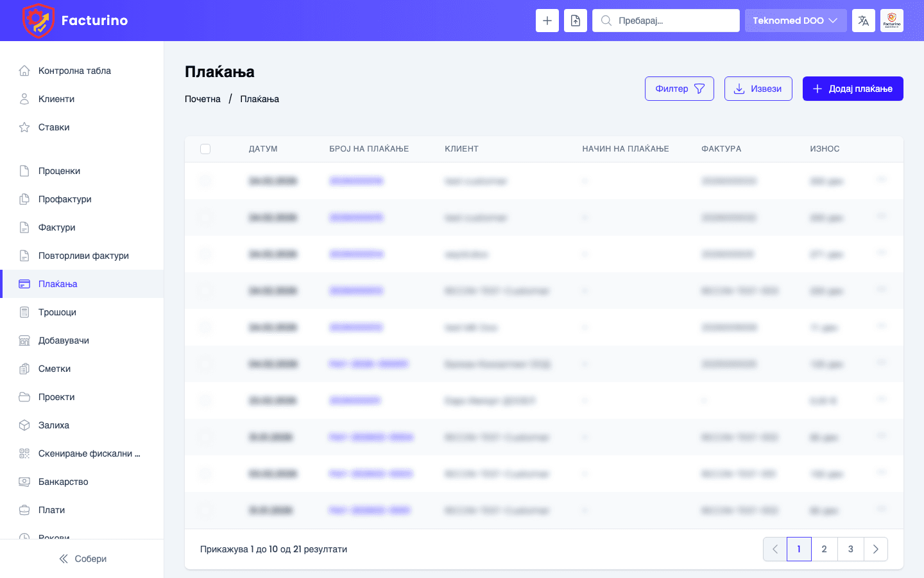924x578 pixels.
Task: Click the Почетна breadcrumb link
Action: (x=203, y=99)
